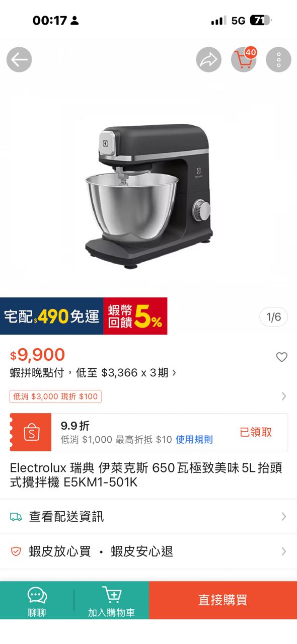The height and width of the screenshot is (644, 297).
Task: Tap the 已領取 claimed voucher label
Action: 256,432
